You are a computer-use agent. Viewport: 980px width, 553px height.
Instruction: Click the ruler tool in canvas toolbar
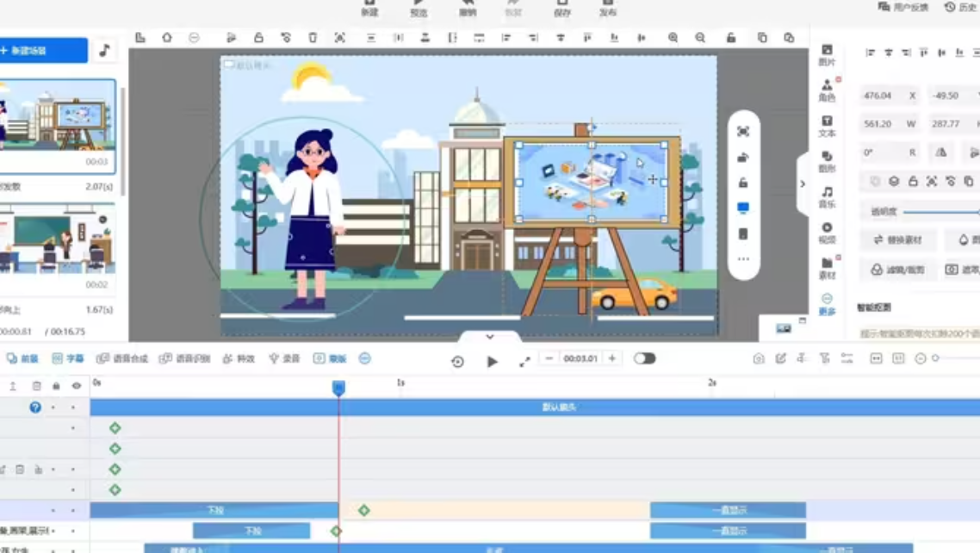[x=140, y=38]
